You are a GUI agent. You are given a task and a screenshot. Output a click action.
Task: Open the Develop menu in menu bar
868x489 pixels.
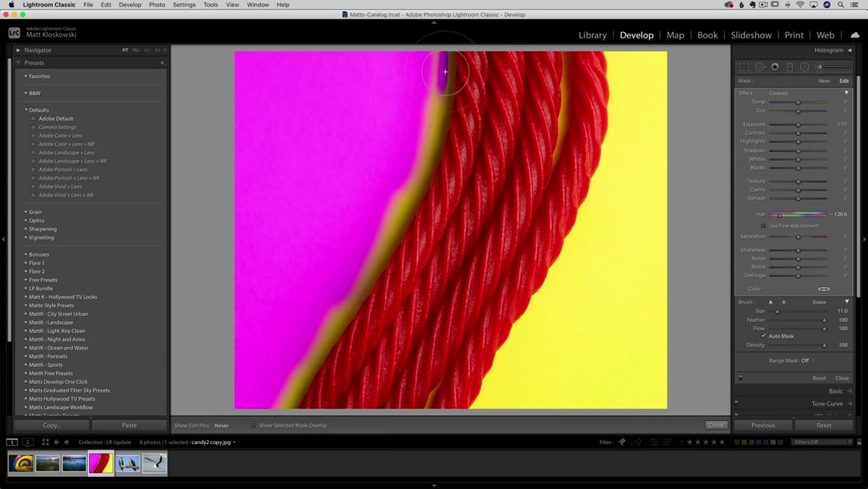pyautogui.click(x=130, y=4)
